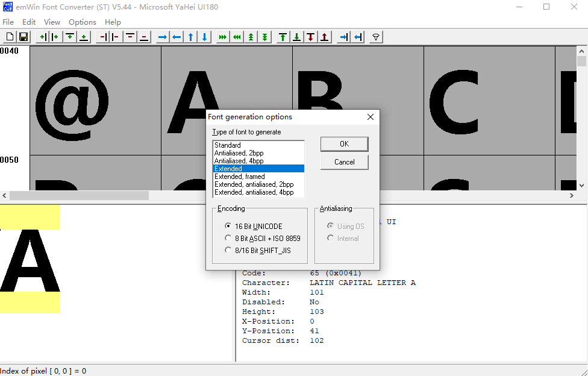The height and width of the screenshot is (376, 588).
Task: Click red down arrow with top bar
Action: pyautogui.click(x=310, y=37)
